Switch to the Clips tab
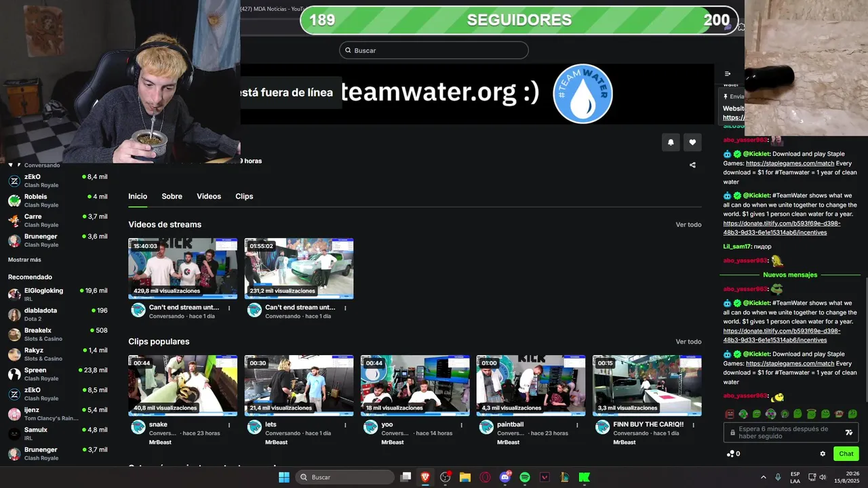 pos(244,197)
